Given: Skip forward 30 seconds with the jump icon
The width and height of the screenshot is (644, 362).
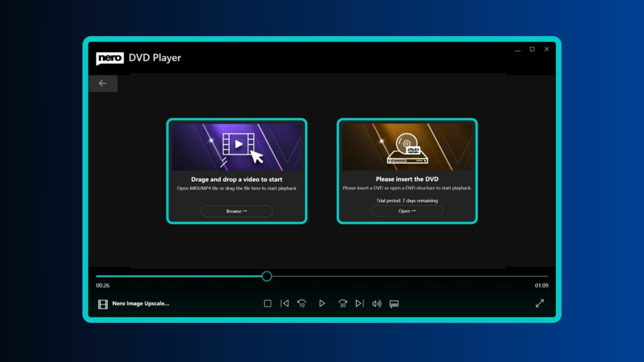Looking at the screenshot, I should (343, 303).
